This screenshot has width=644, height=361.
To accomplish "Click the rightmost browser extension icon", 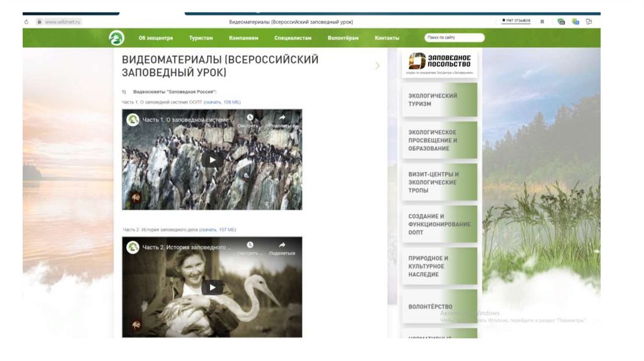I will 589,22.
